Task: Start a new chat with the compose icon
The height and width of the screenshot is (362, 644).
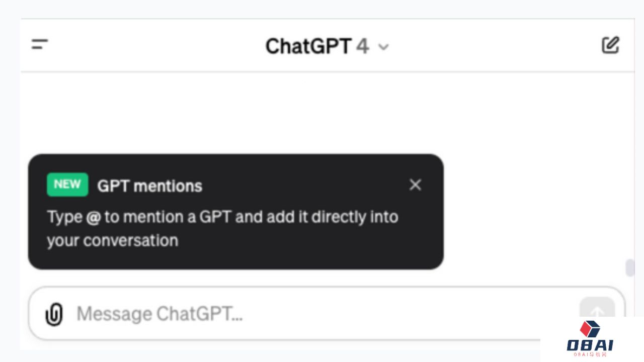Action: [610, 45]
